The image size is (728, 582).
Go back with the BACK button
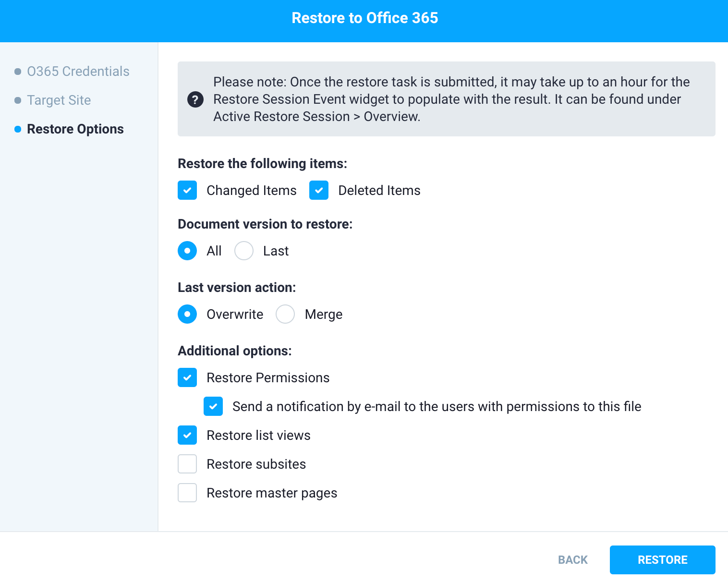click(572, 560)
